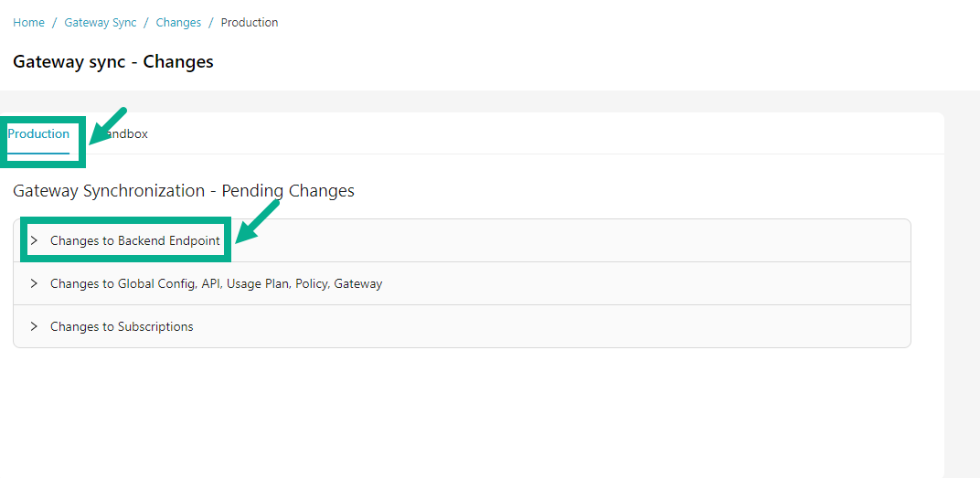Click the Gateway sync - Changes page title
Screen dimensions: 980x478
(113, 62)
